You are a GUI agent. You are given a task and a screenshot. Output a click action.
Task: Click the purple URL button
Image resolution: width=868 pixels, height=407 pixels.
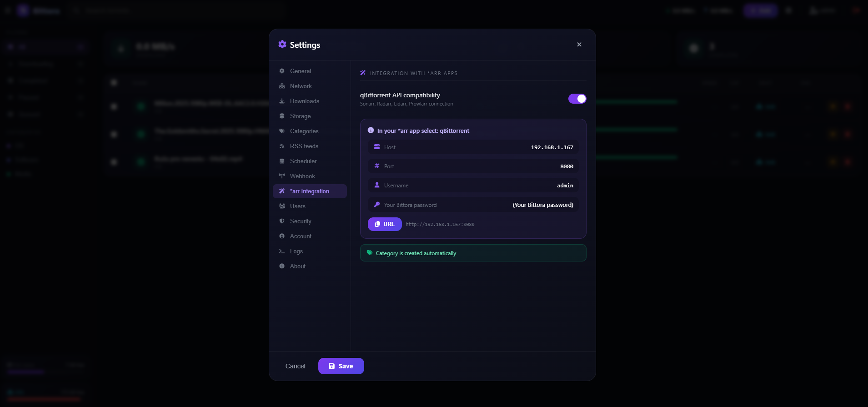(384, 224)
